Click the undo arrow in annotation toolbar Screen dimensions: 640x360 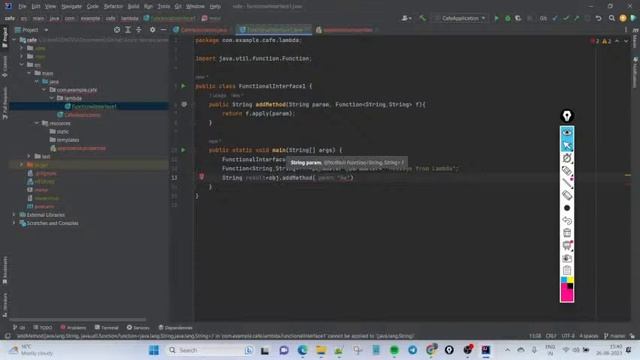tap(567, 221)
